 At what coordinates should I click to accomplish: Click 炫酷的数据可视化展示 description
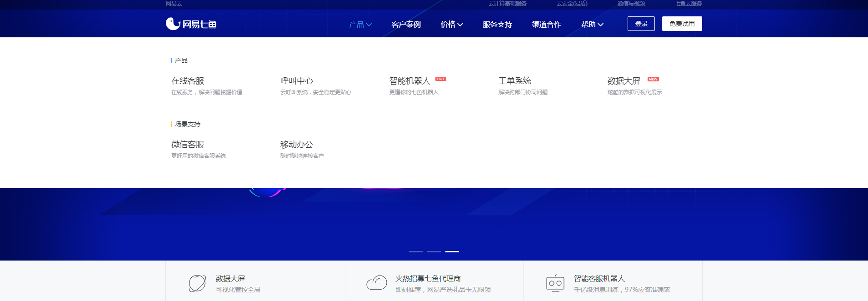635,92
